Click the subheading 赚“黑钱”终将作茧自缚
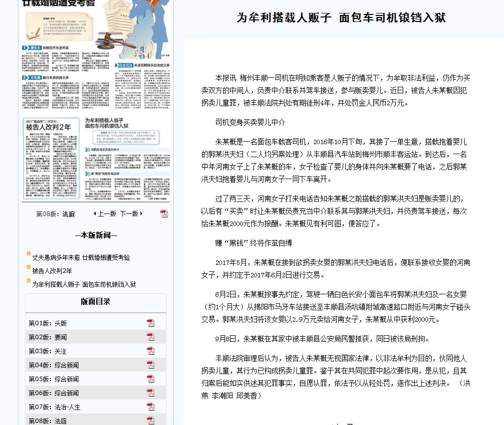The width and height of the screenshot is (504, 425). [253, 243]
